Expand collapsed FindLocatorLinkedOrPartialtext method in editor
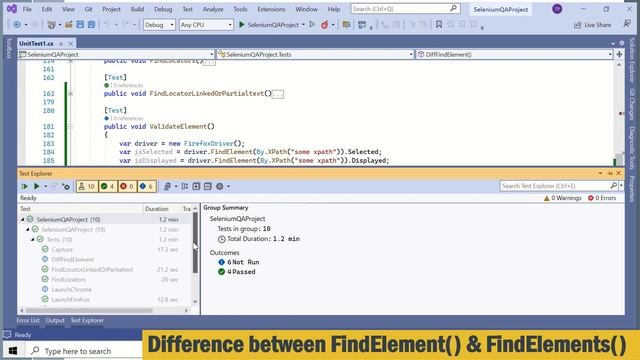 point(70,94)
